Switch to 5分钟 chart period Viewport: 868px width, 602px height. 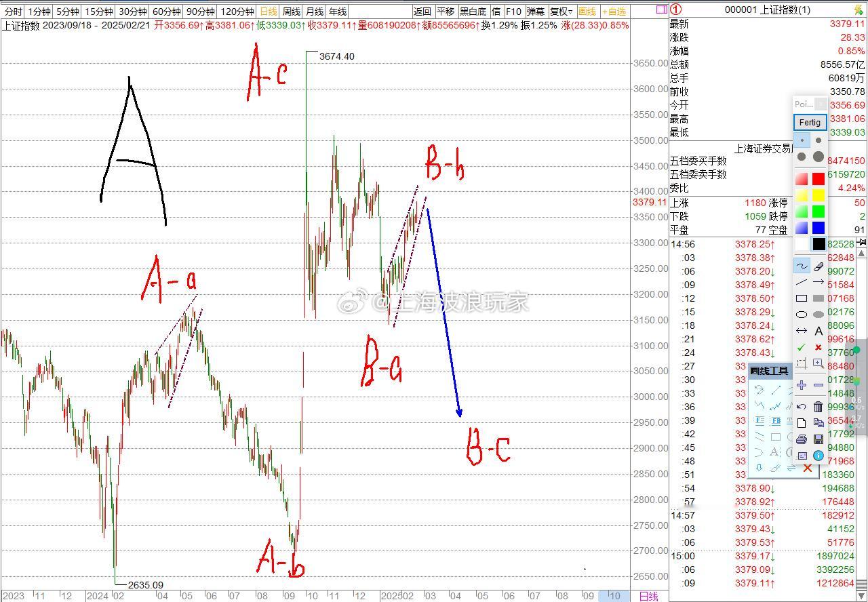[68, 12]
